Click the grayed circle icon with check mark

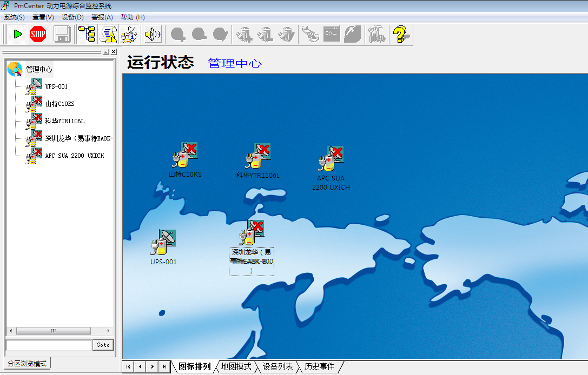(220, 35)
